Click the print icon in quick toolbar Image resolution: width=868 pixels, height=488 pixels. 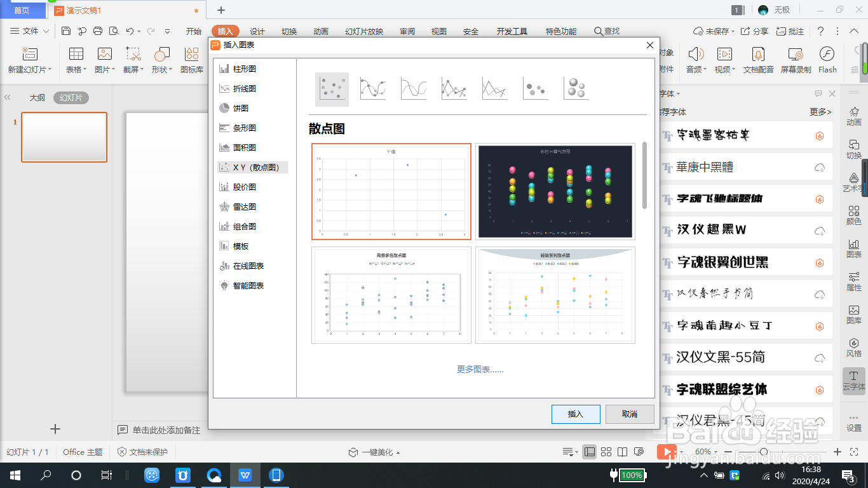[x=98, y=31]
